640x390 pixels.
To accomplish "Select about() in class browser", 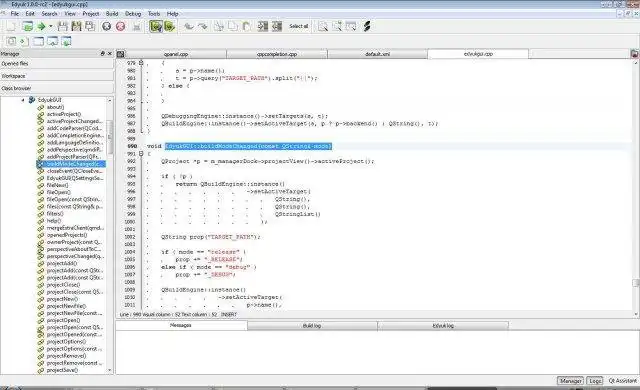I will [x=55, y=107].
